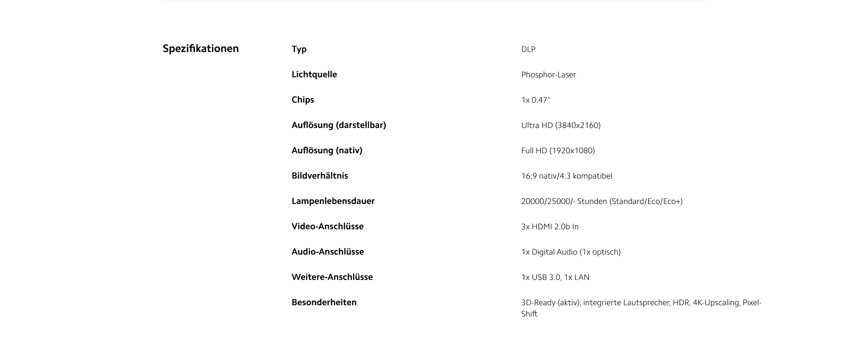The height and width of the screenshot is (350, 868).
Task: Click 1x Digital Audio optisch value
Action: click(571, 252)
